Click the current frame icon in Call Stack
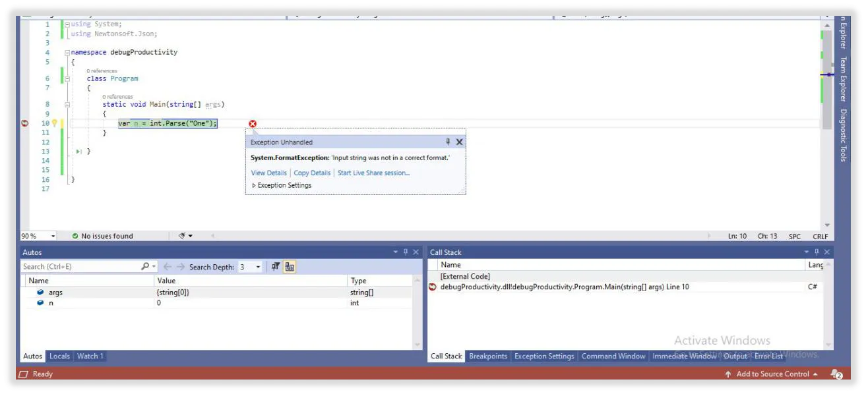 (433, 287)
